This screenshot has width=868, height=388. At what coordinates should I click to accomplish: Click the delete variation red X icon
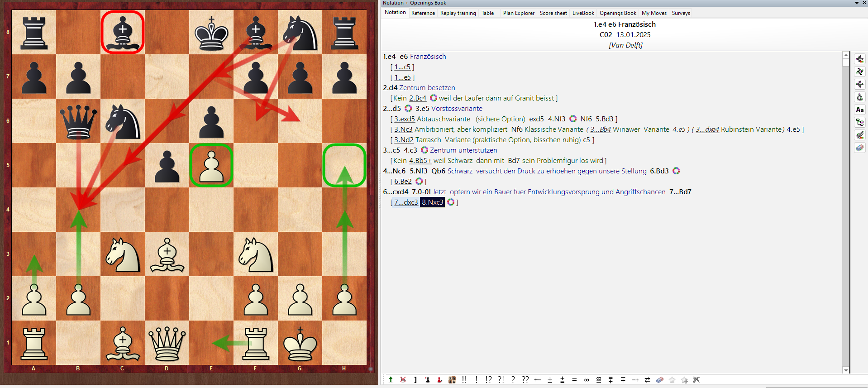coord(403,380)
